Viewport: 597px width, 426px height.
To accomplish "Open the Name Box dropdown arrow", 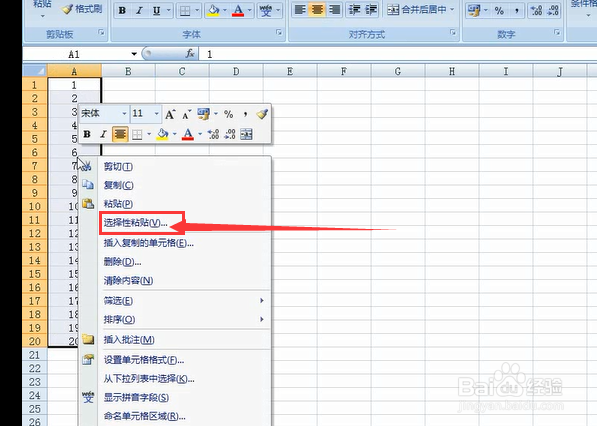I will pyautogui.click(x=134, y=54).
